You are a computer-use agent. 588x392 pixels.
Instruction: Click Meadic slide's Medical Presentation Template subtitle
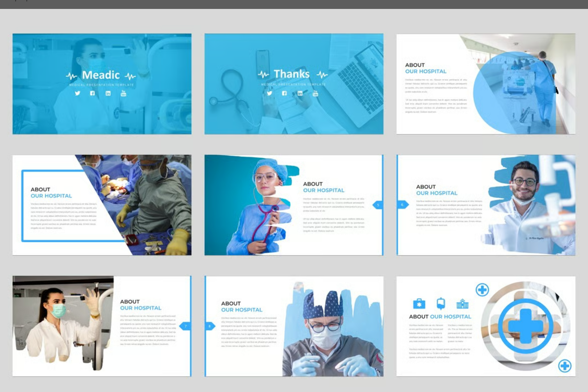[x=102, y=85]
